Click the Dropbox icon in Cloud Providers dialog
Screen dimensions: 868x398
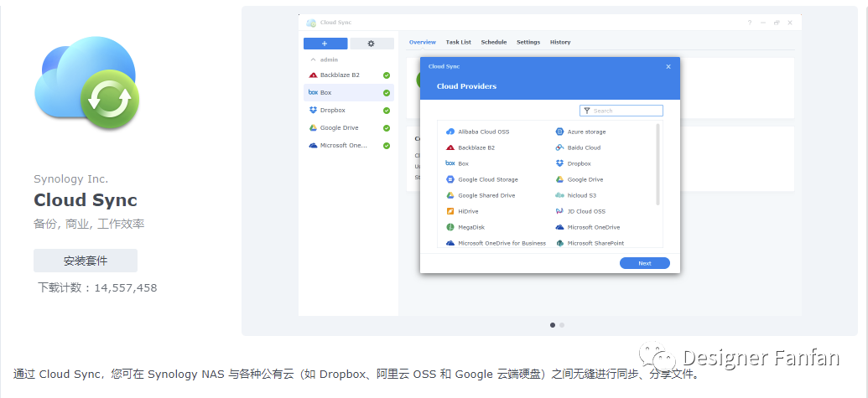[559, 163]
